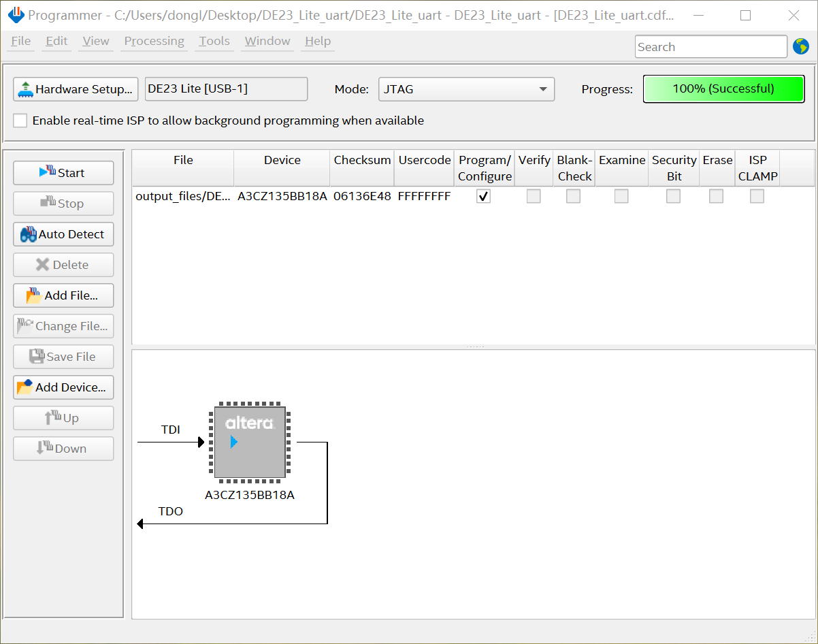The width and height of the screenshot is (818, 644).
Task: Click the Start programming button
Action: click(x=63, y=173)
